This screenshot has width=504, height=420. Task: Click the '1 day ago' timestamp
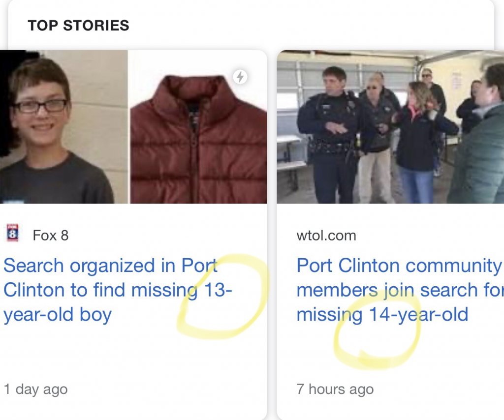point(35,390)
